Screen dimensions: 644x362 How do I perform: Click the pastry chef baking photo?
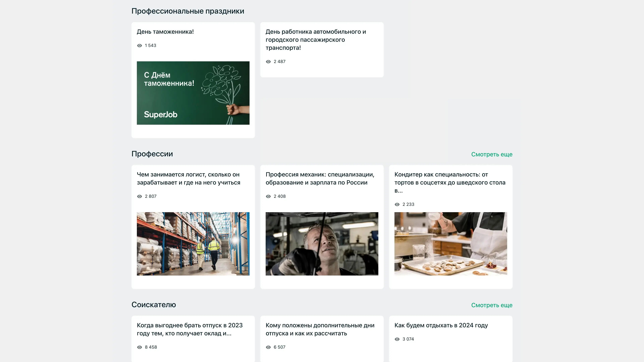[x=450, y=244]
